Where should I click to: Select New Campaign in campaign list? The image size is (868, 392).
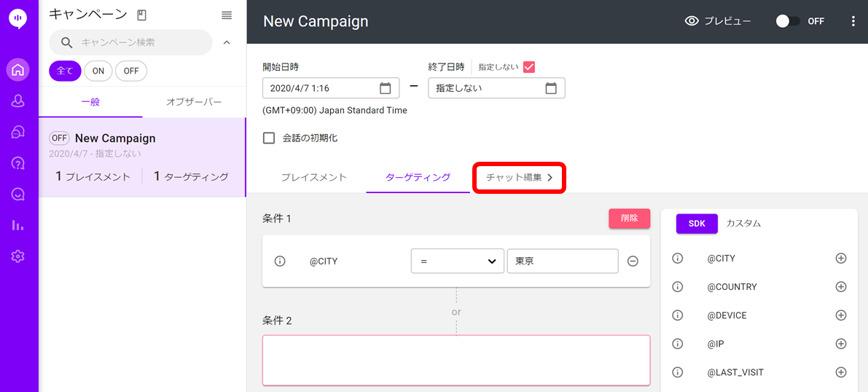tap(141, 157)
